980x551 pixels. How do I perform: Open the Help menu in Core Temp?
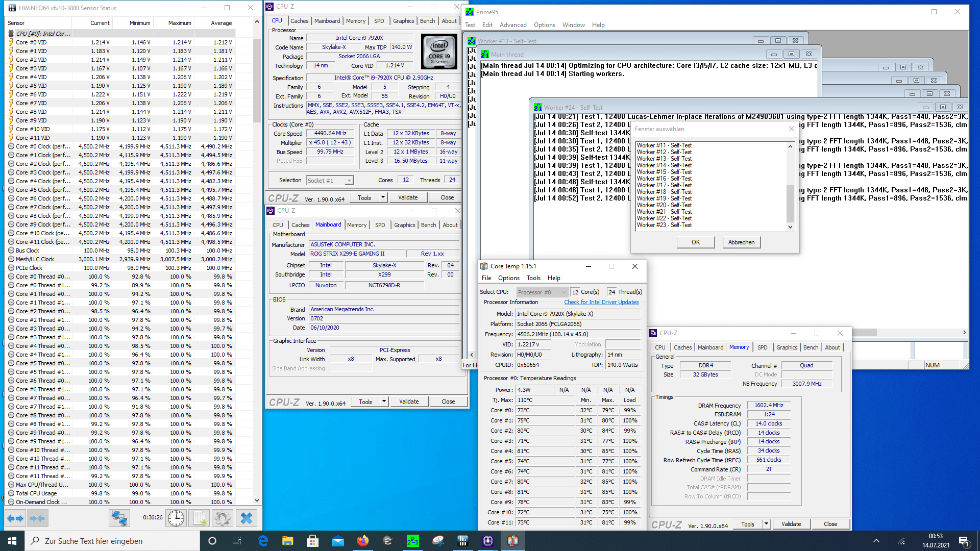(554, 278)
